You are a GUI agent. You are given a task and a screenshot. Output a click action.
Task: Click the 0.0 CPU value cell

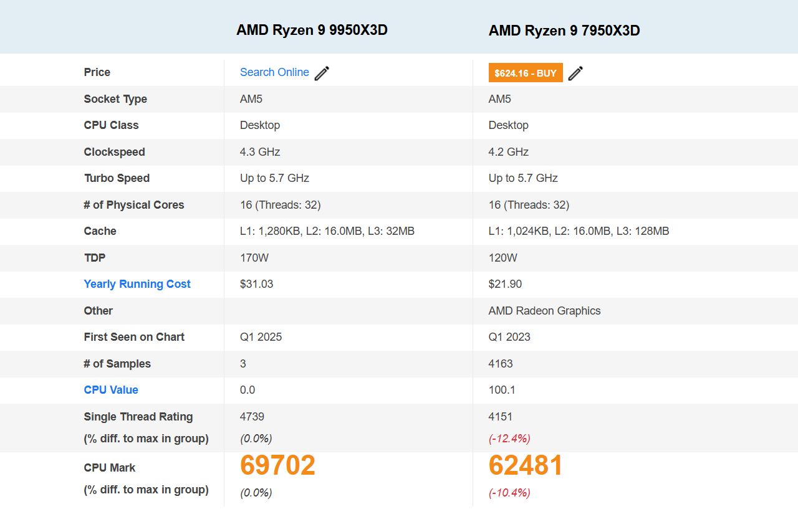(248, 390)
